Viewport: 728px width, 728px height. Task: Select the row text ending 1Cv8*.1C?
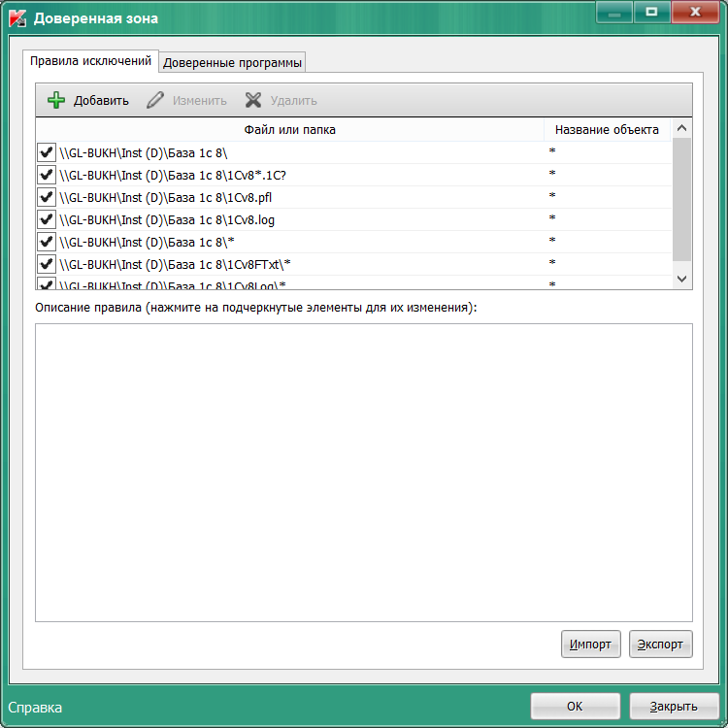pos(173,176)
